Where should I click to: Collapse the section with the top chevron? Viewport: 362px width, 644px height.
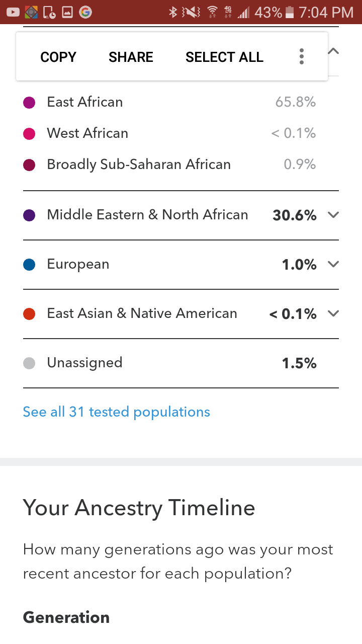[334, 51]
